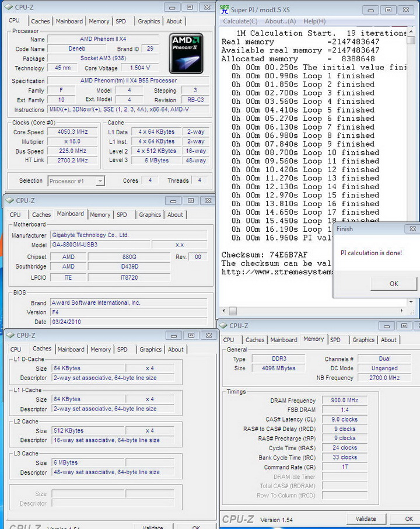Click the BIOS date 03/24/2010 field

[x=129, y=322]
